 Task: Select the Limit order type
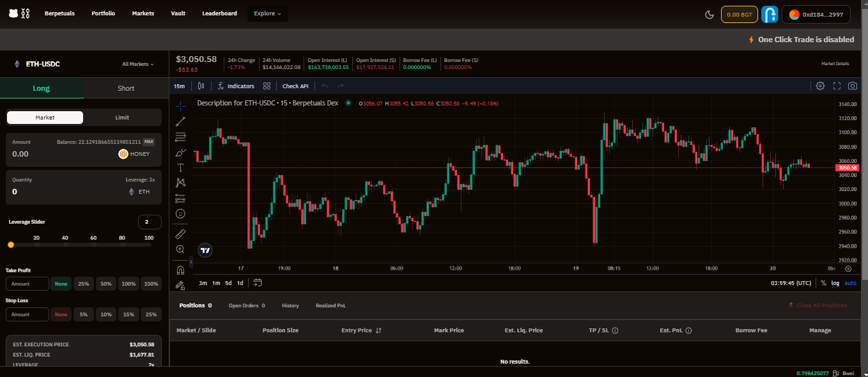tap(122, 118)
